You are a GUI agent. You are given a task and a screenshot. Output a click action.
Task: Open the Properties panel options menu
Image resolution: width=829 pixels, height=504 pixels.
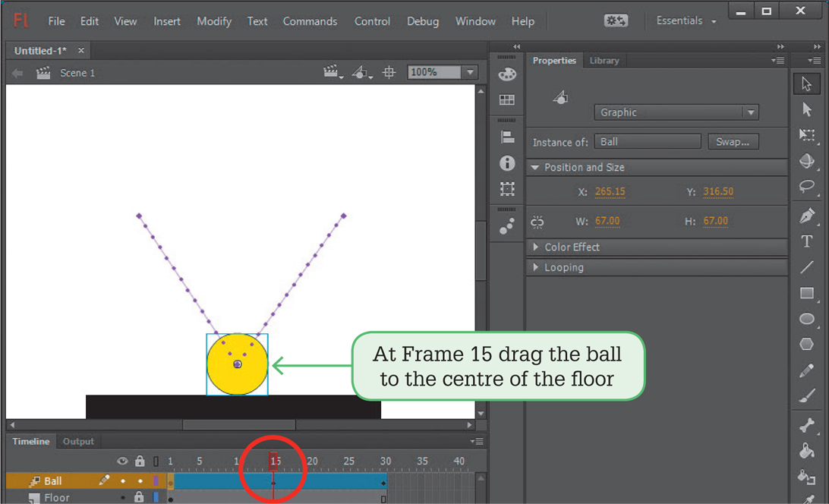click(x=777, y=60)
